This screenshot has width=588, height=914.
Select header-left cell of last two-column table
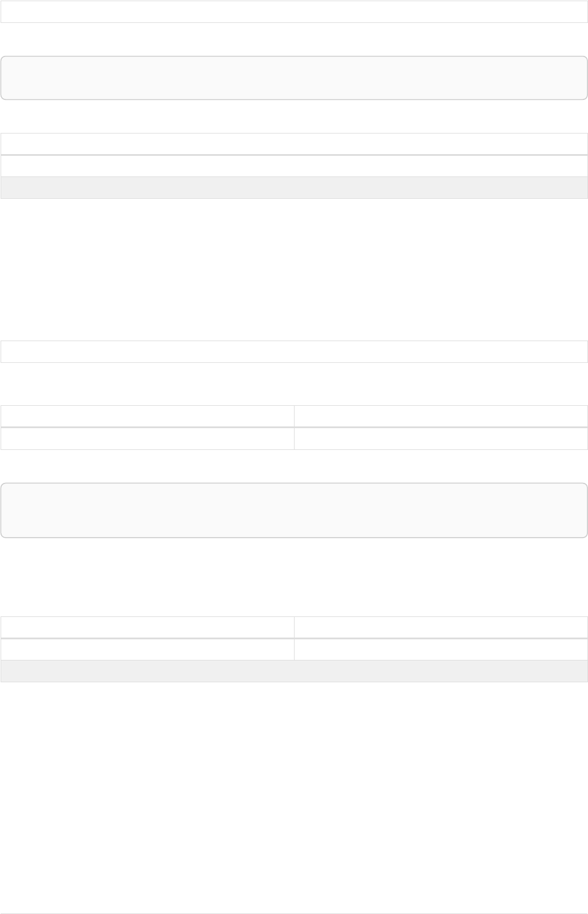[x=147, y=628]
